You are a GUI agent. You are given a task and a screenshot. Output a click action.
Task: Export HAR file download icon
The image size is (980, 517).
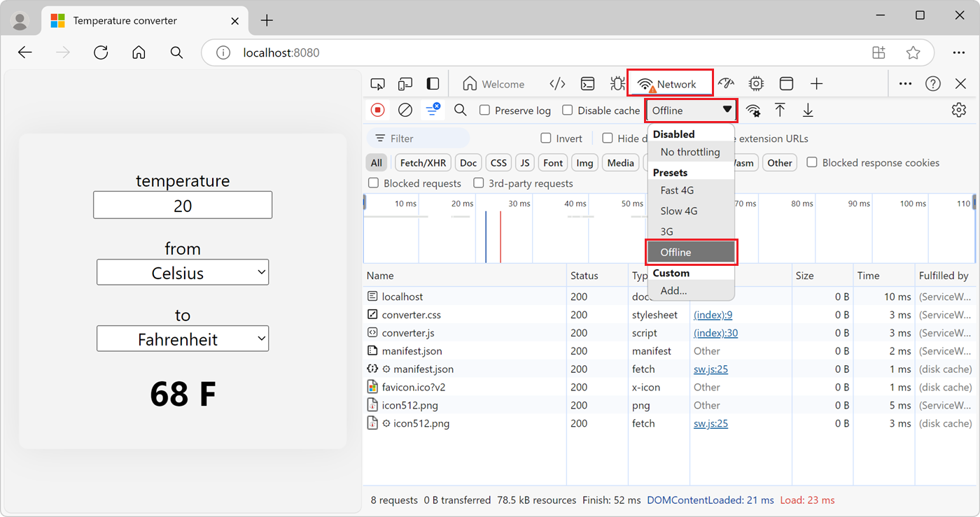point(808,110)
